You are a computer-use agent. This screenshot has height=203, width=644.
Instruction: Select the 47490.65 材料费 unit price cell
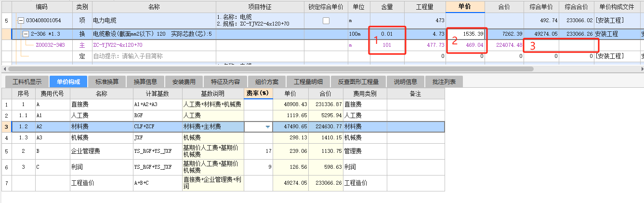290,127
